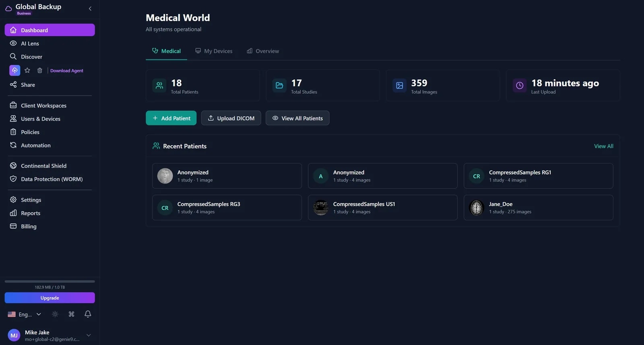Open the Anonymized patient with 4 images
The height and width of the screenshot is (345, 644).
(383, 176)
